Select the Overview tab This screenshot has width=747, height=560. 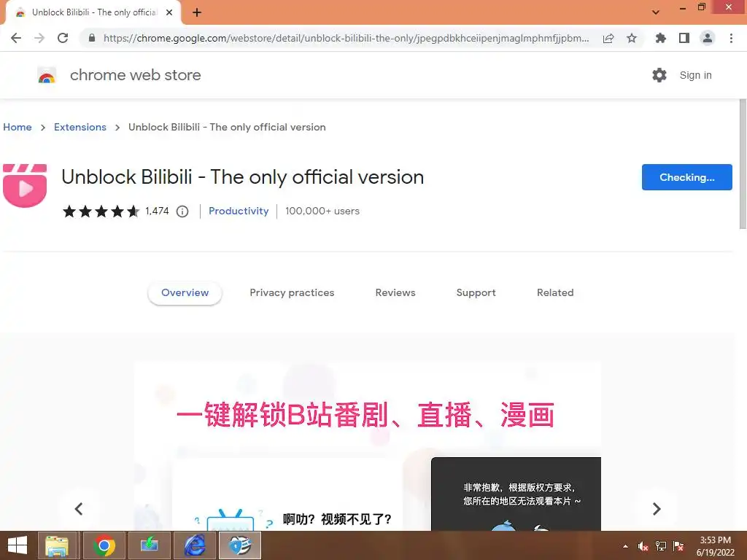(185, 293)
